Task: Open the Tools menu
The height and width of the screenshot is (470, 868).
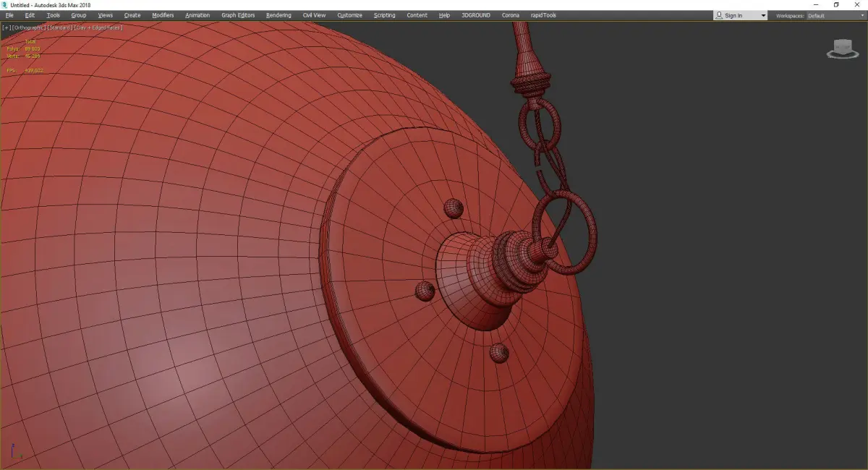Action: pyautogui.click(x=54, y=15)
